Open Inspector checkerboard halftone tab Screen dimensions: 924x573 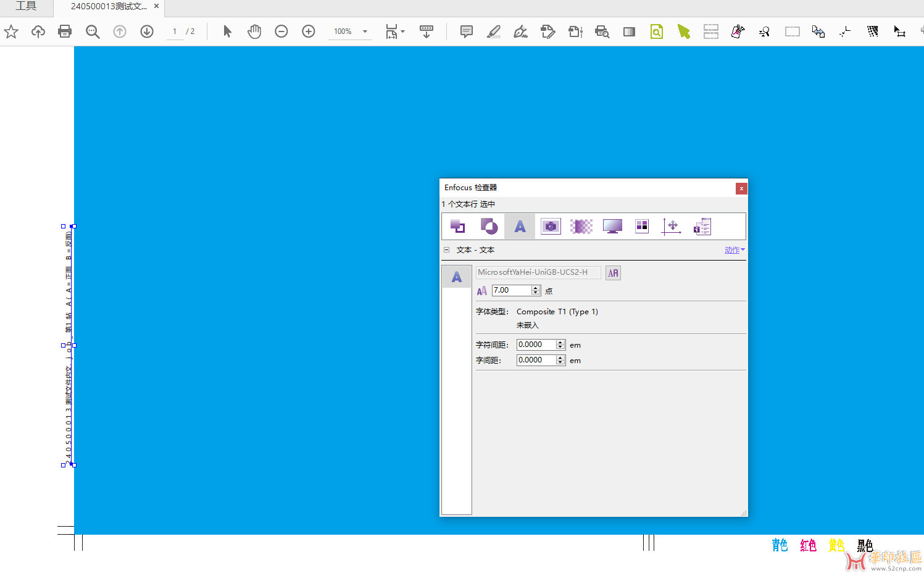click(581, 227)
